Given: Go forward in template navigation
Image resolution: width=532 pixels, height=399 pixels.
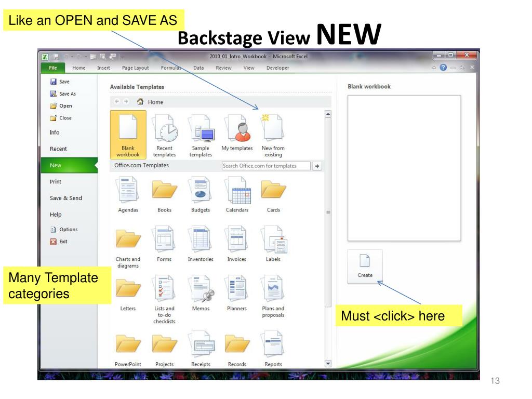Looking at the screenshot, I should pyautogui.click(x=126, y=101).
